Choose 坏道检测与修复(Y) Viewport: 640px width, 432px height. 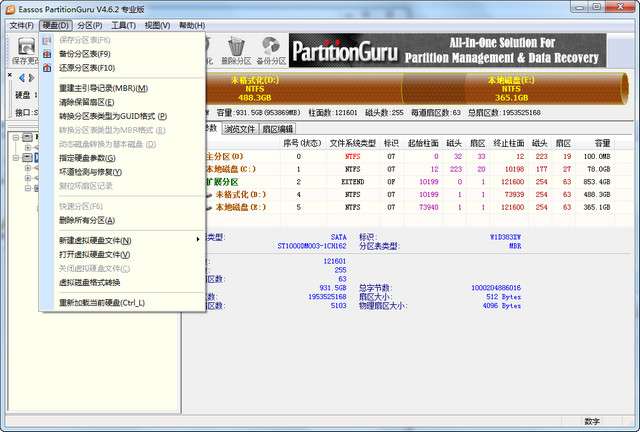point(122,172)
